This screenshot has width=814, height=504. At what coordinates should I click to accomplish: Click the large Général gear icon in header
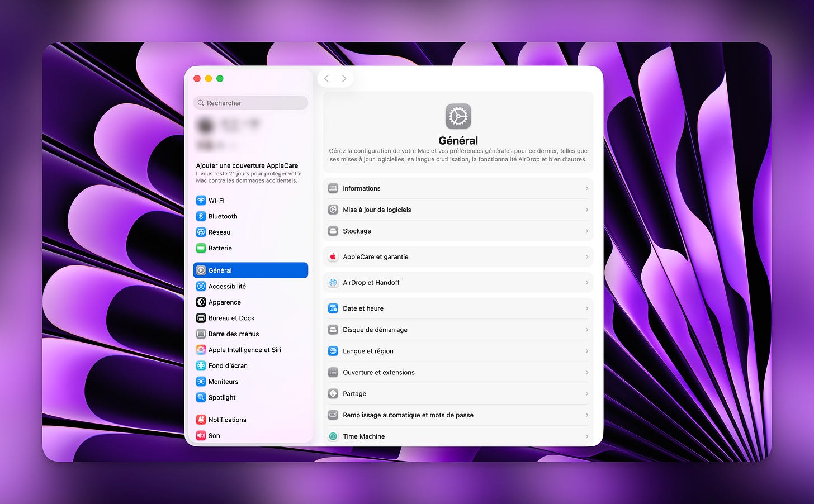point(458,117)
